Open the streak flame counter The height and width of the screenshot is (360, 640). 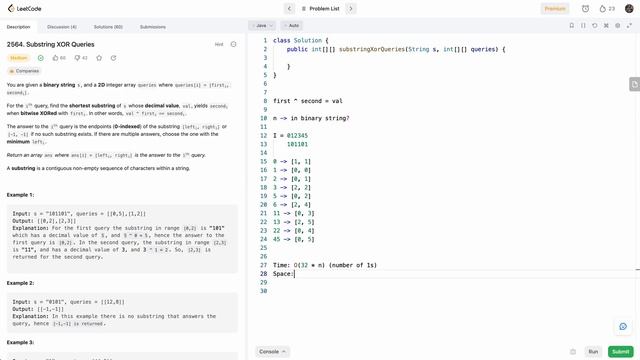coord(607,9)
